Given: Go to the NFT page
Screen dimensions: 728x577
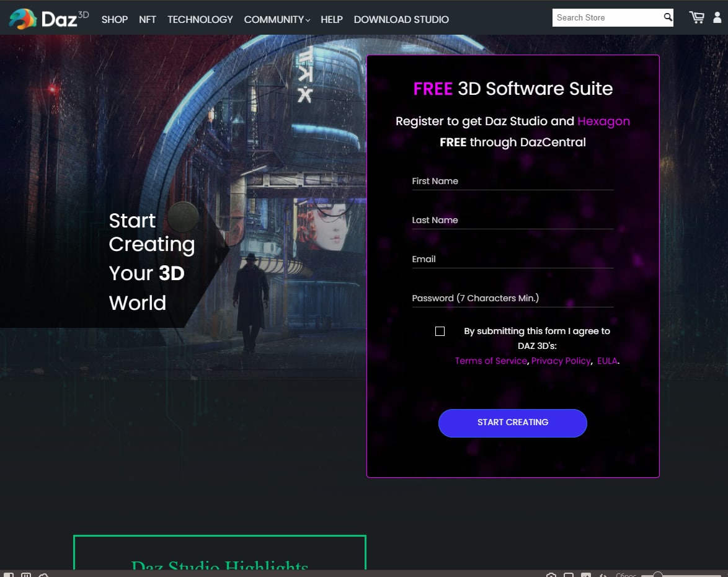Looking at the screenshot, I should pos(147,19).
